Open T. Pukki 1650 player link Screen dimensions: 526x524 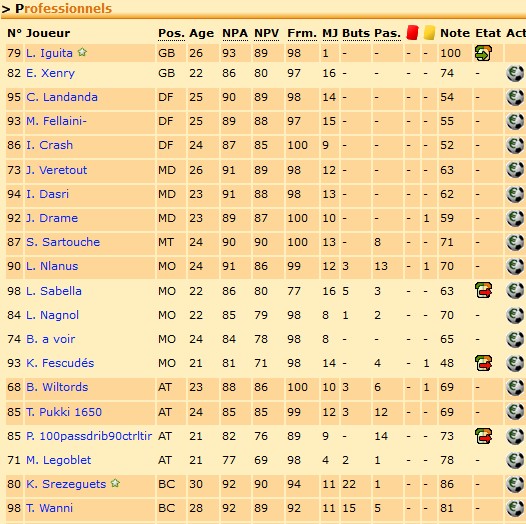pos(64,412)
